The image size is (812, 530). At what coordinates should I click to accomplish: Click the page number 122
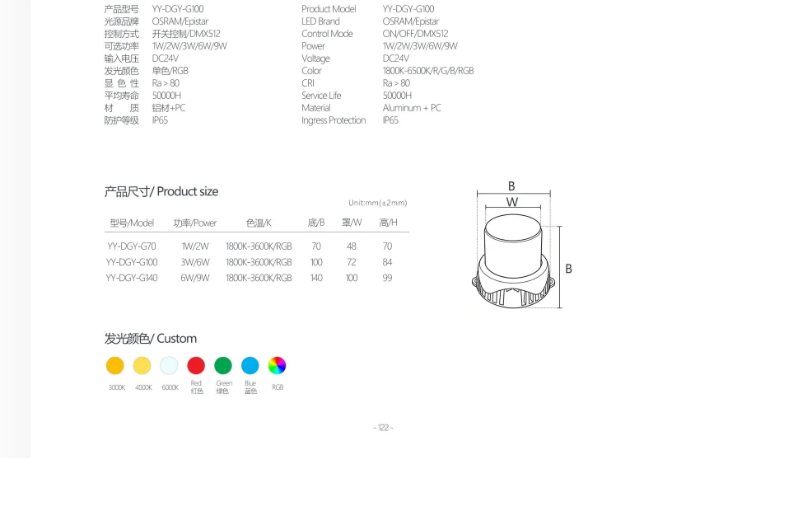[383, 428]
